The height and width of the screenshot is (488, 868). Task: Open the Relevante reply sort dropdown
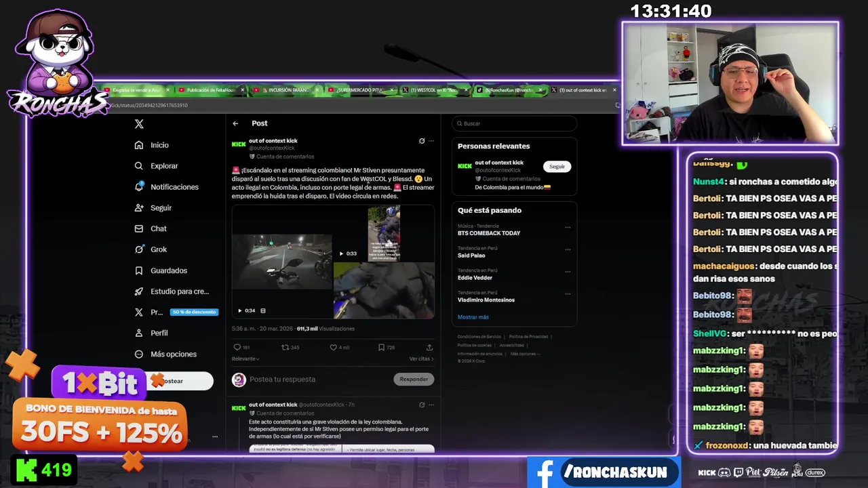pos(245,359)
